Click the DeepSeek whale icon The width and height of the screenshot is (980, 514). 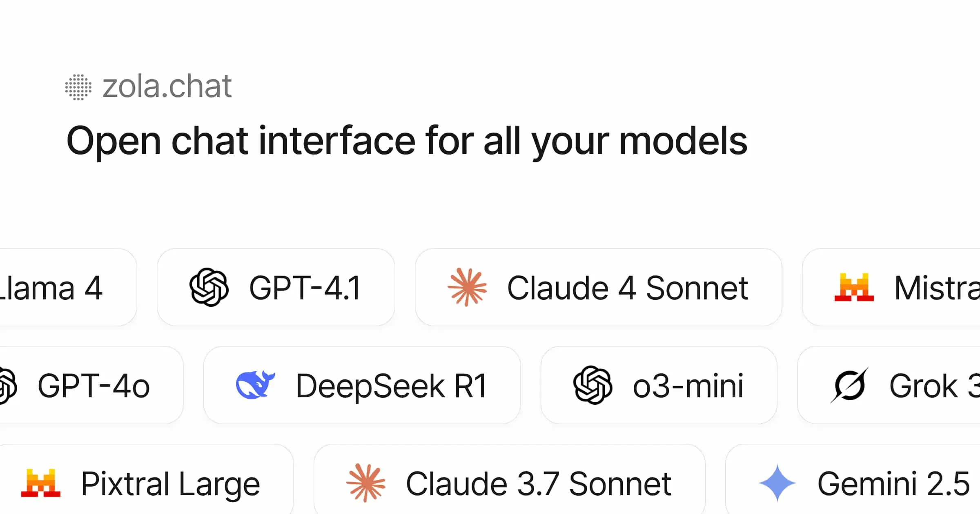tap(255, 385)
